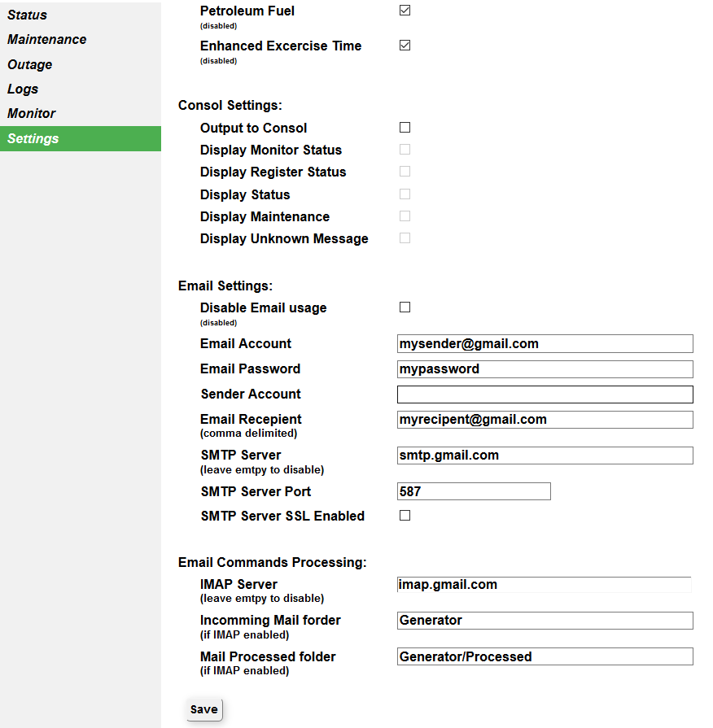Click the SMTP Server field
Viewport: 713px width, 728px height.
pos(545,456)
